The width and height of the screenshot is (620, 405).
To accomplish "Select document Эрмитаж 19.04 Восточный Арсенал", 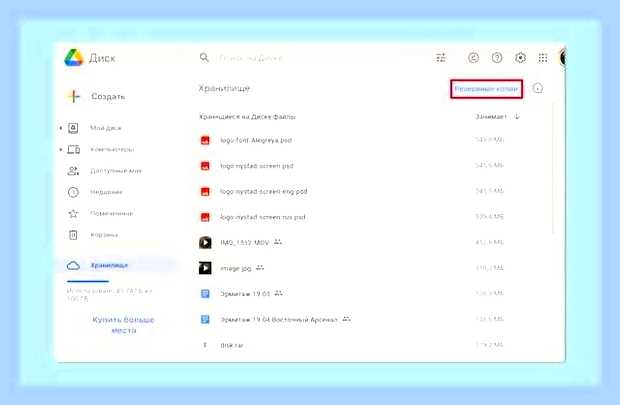I will tap(279, 320).
